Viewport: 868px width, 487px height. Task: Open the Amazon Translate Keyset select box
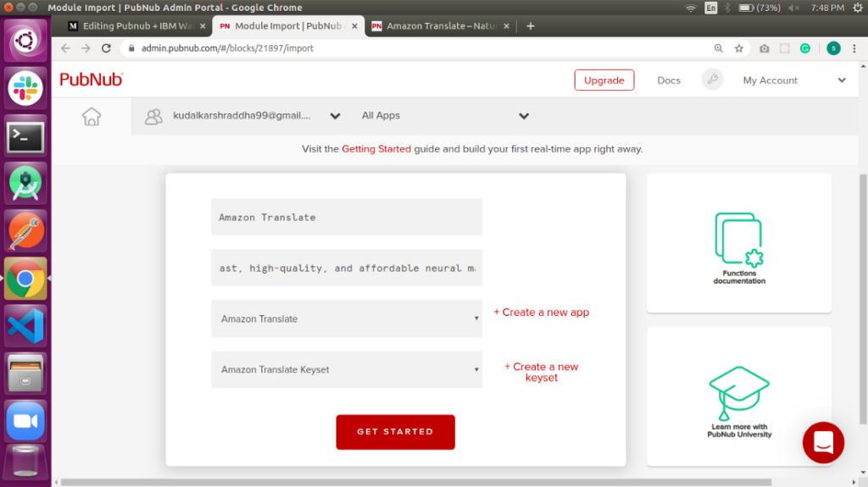pyautogui.click(x=347, y=369)
